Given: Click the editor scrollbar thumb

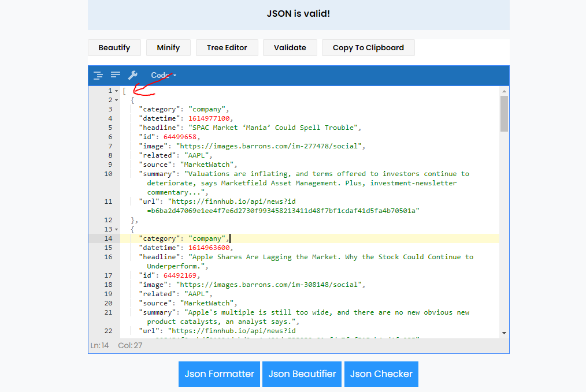Looking at the screenshot, I should (504, 114).
